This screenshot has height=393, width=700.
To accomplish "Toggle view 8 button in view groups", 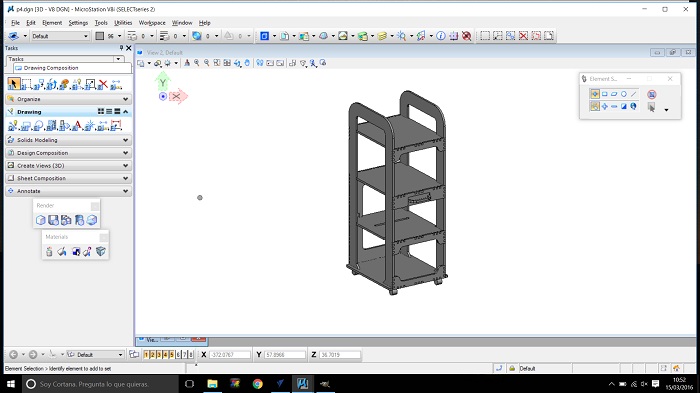I will point(191,355).
